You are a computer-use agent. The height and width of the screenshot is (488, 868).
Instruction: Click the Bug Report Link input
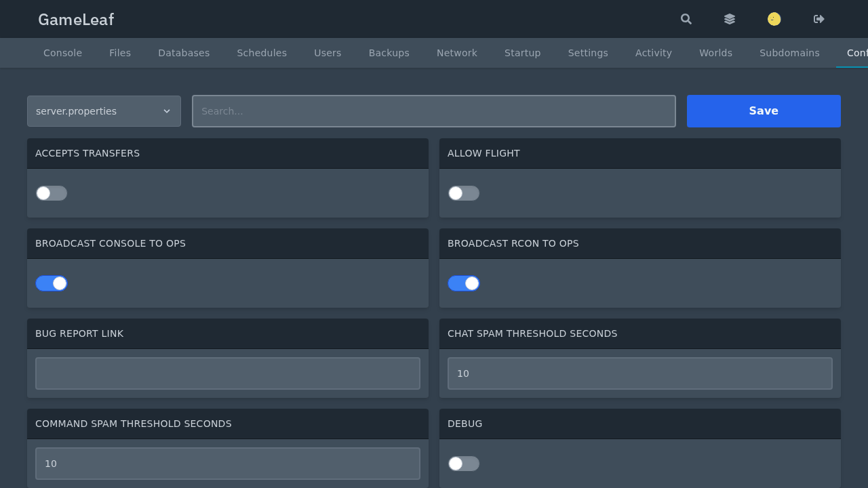click(x=228, y=373)
